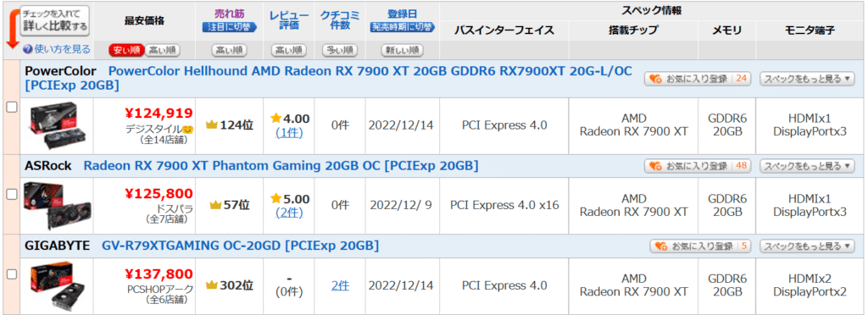
Task: Sort 登録日 by 新しい順
Action: (402, 50)
